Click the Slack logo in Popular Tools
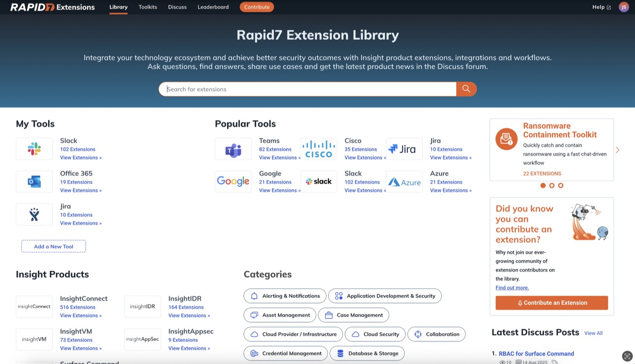Screen dimensions: 635x364 coord(319,181)
